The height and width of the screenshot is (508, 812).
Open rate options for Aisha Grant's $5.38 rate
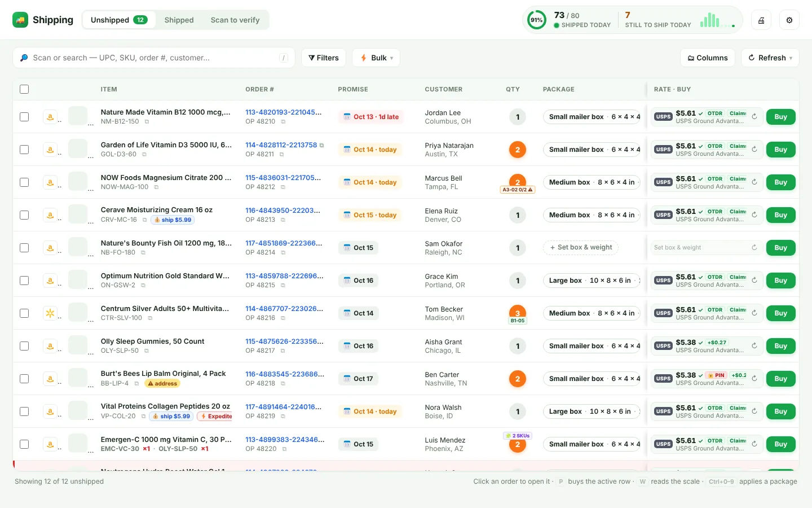click(x=707, y=346)
